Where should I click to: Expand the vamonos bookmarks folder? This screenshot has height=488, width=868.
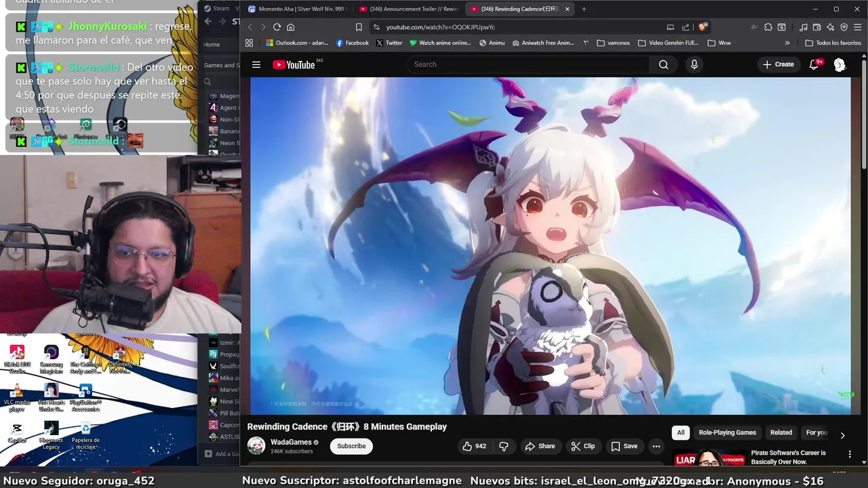614,43
